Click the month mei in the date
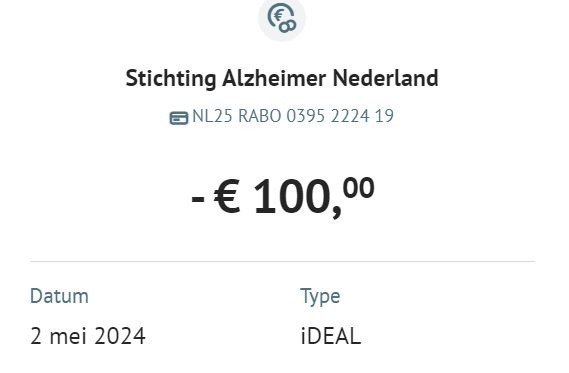 point(68,336)
